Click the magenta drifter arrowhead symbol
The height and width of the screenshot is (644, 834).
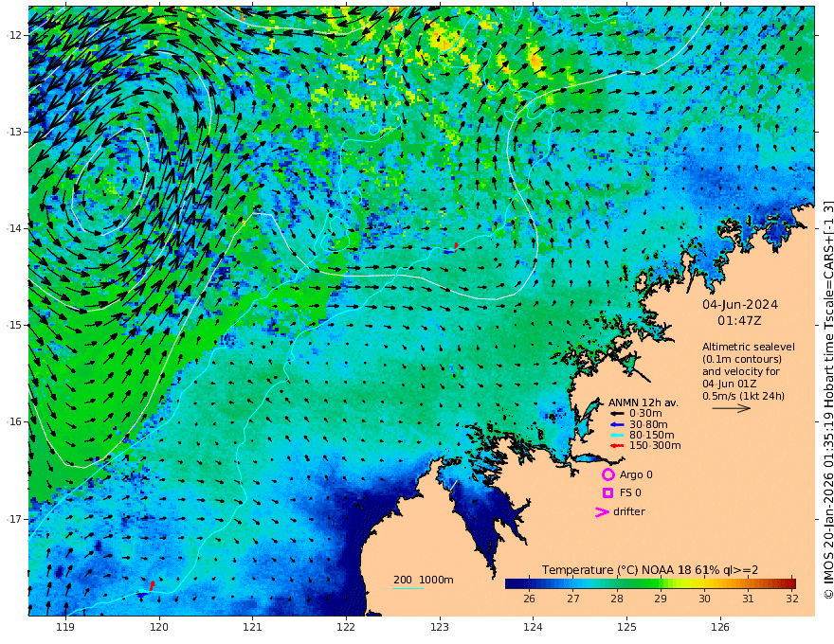point(602,511)
